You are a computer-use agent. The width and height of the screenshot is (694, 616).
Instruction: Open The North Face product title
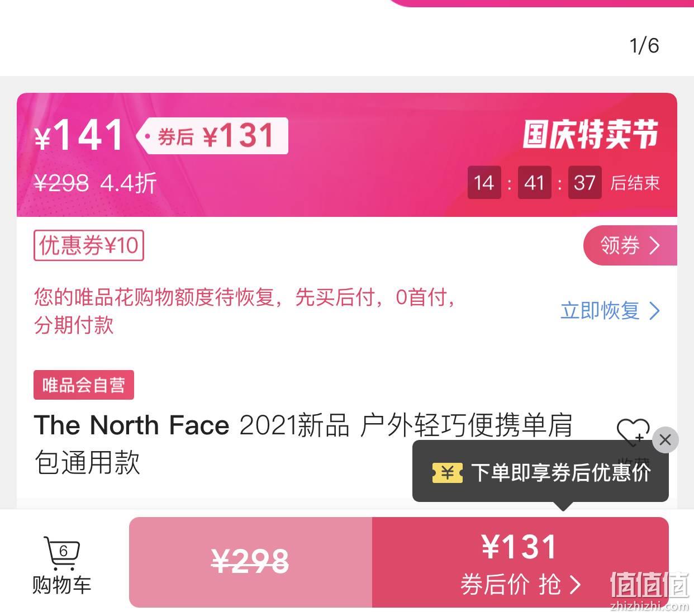pyautogui.click(x=303, y=443)
